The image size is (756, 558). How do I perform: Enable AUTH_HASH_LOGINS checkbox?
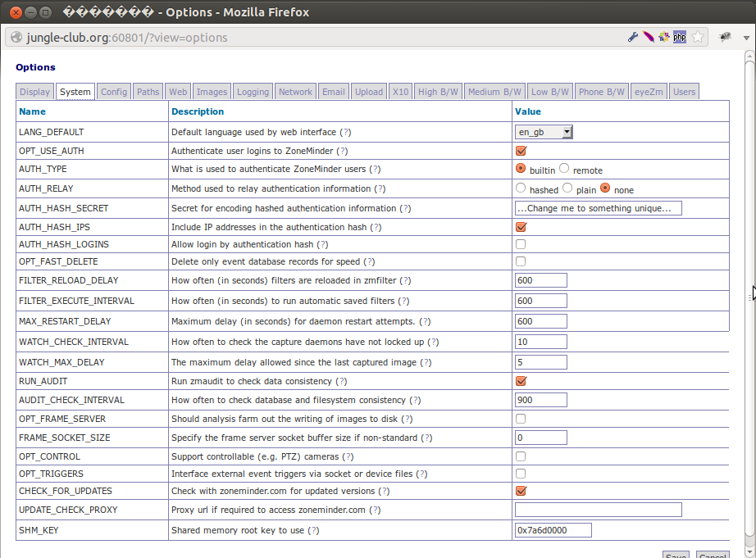pyautogui.click(x=521, y=244)
